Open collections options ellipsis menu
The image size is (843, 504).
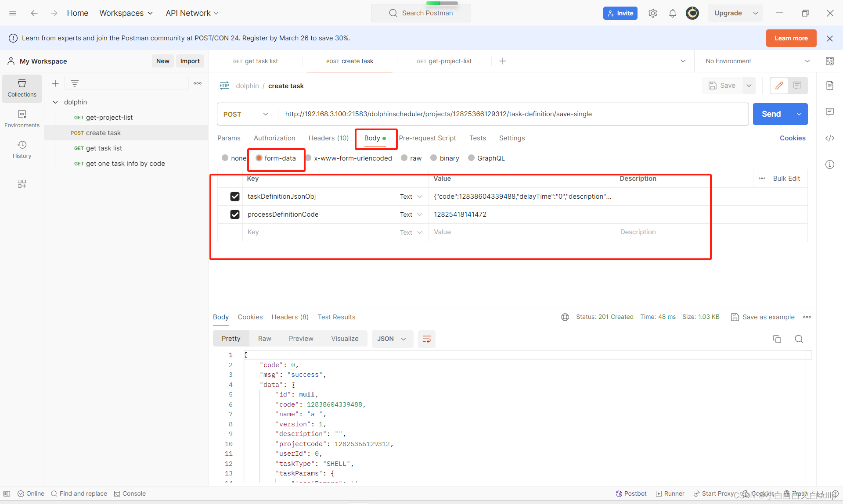click(198, 83)
